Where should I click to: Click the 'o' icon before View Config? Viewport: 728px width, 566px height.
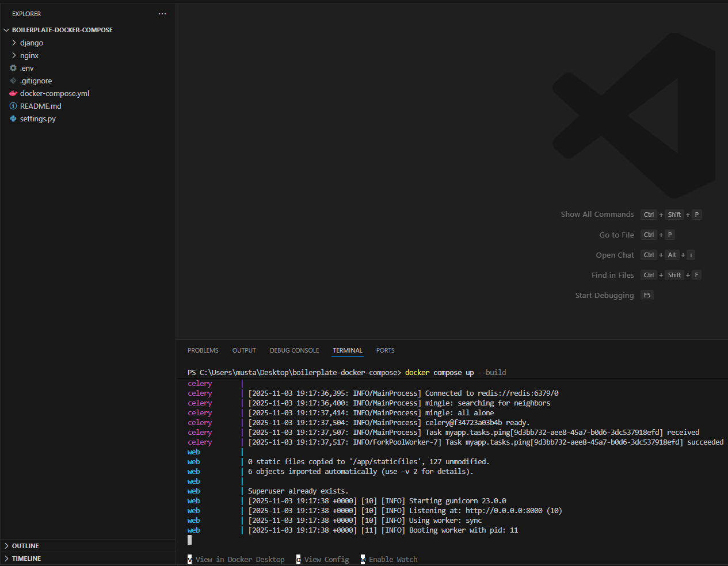click(298, 559)
